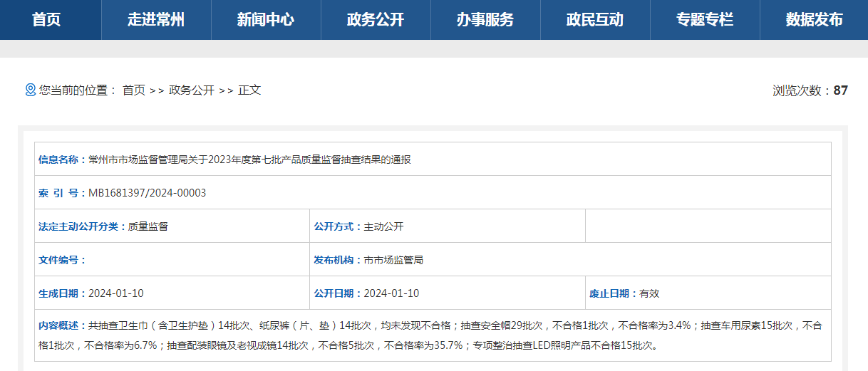
Task: Go to 数据发布 navigation item
Action: [814, 20]
